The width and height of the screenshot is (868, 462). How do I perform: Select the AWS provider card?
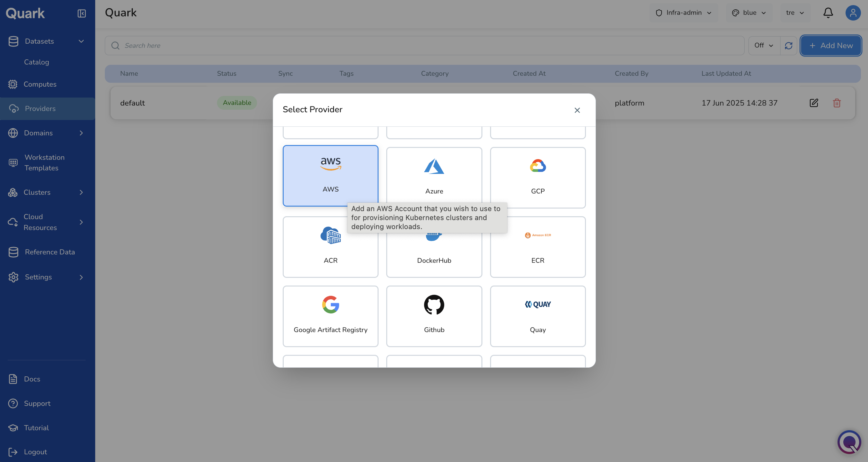pyautogui.click(x=330, y=176)
